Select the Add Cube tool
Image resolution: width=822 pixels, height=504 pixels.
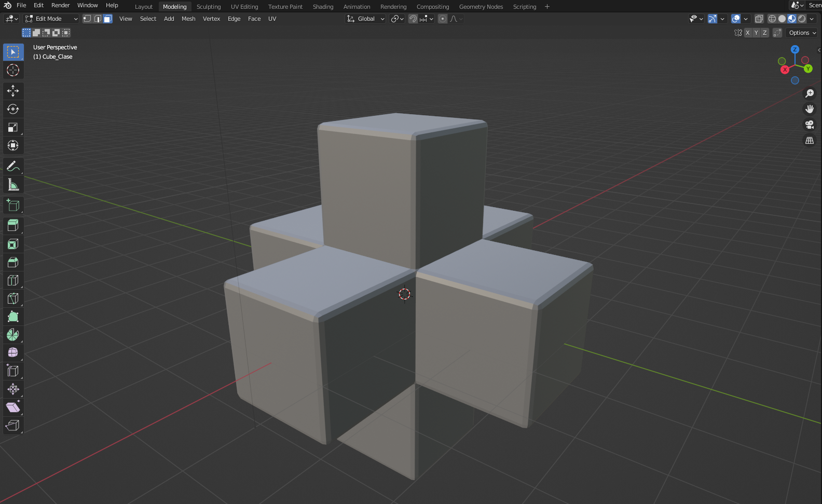point(13,205)
